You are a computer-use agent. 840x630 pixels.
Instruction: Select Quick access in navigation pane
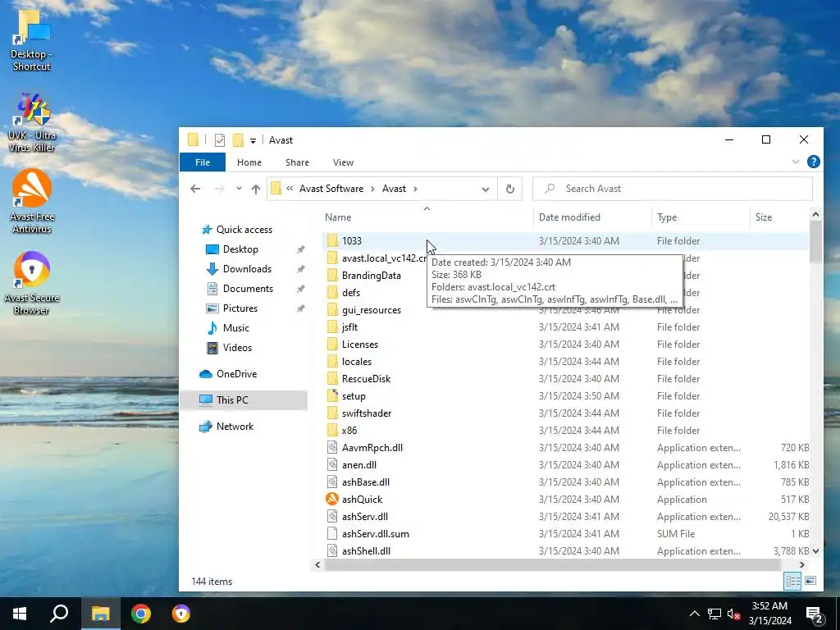click(x=244, y=230)
